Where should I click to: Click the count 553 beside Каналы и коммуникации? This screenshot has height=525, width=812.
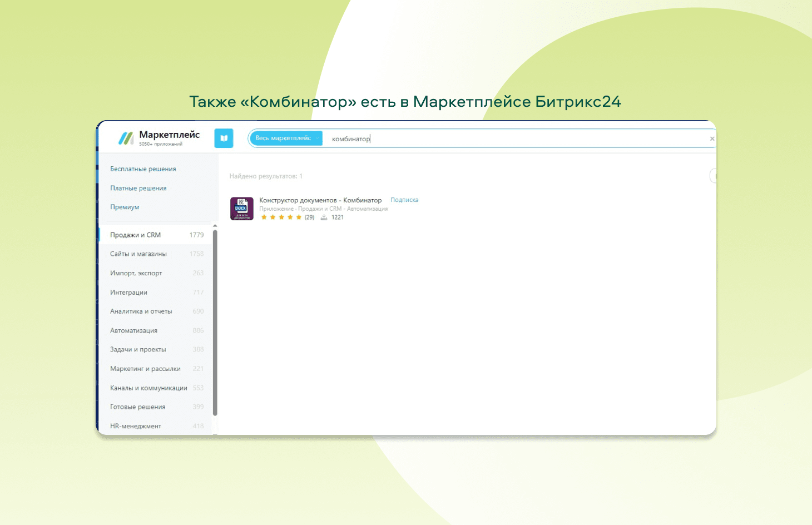coord(198,388)
